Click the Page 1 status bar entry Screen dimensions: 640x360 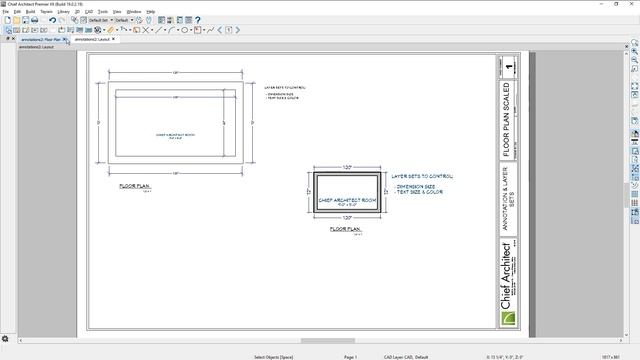point(350,357)
